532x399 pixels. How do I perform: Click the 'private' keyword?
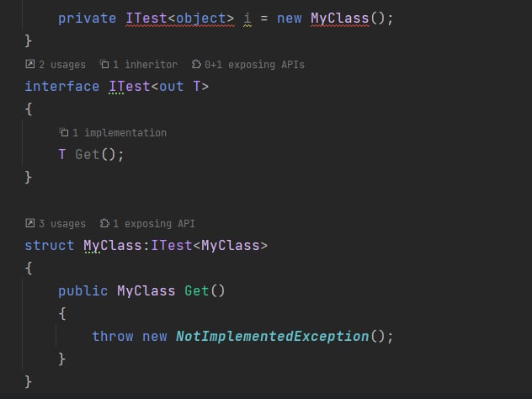88,19
